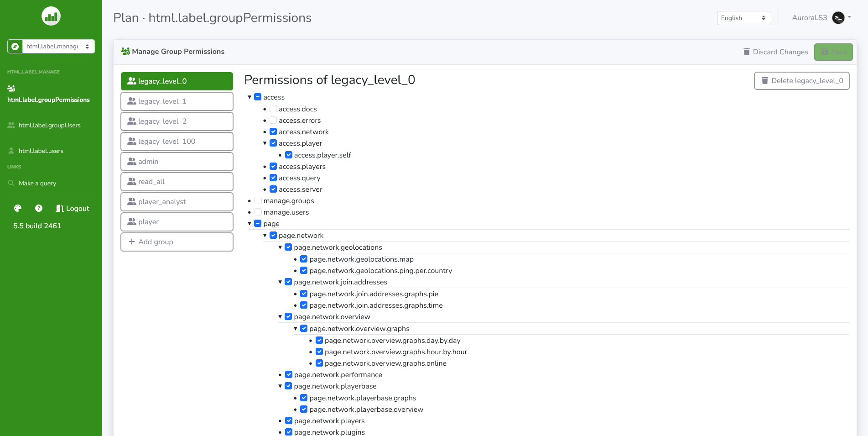Viewport: 868px width, 436px height.
Task: Click the Add group button
Action: pos(177,242)
